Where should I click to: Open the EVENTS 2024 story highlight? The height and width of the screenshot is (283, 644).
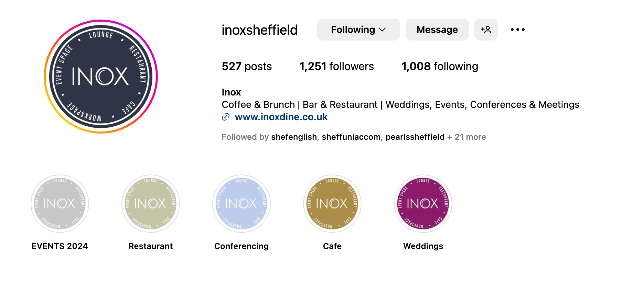[x=60, y=204]
